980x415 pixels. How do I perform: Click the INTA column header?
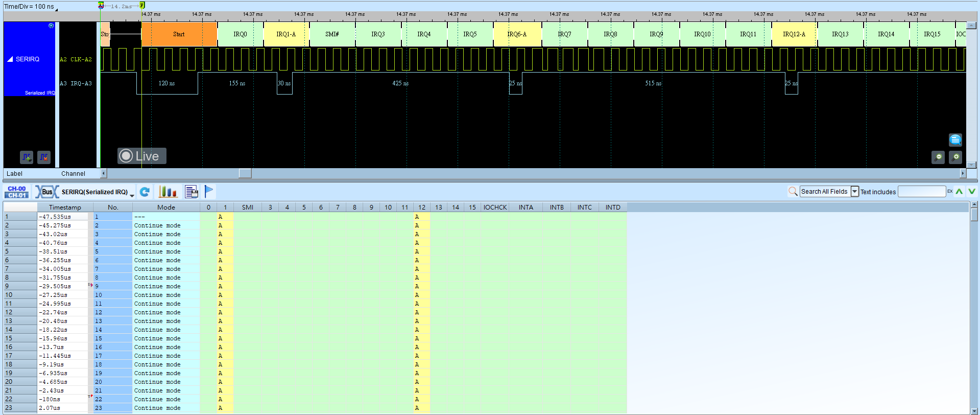(526, 207)
